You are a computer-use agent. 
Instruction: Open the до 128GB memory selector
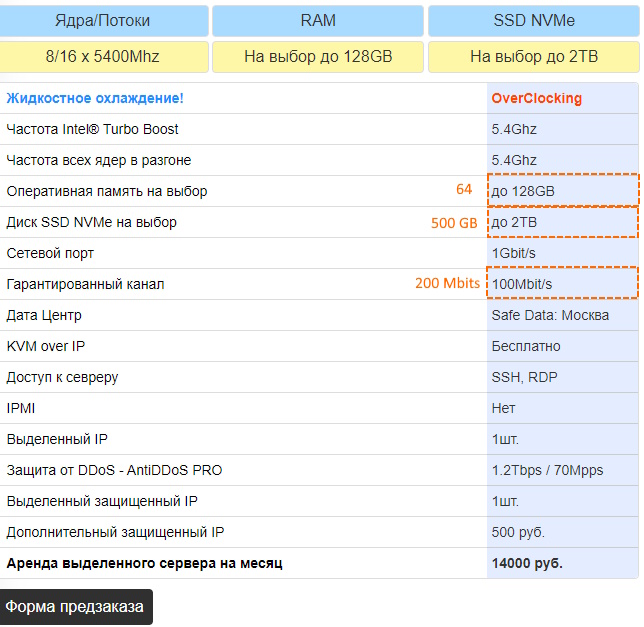[x=562, y=191]
